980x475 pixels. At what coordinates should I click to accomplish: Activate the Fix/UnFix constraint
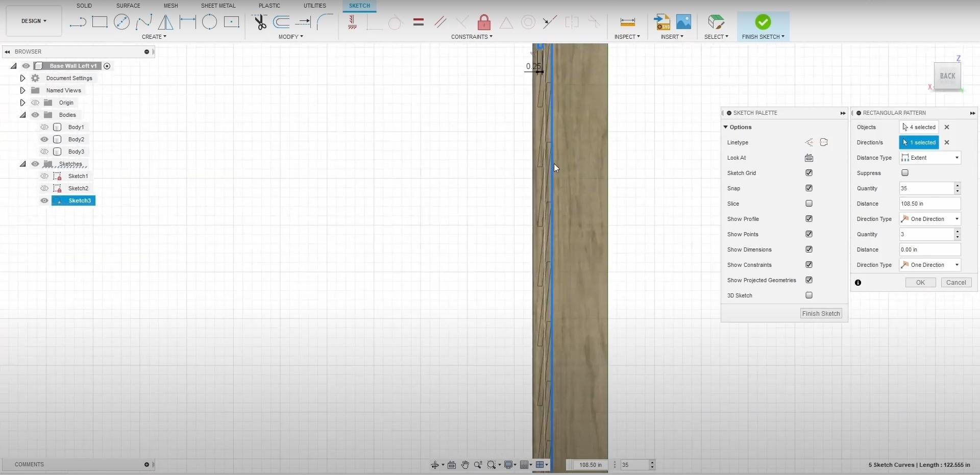(x=484, y=22)
